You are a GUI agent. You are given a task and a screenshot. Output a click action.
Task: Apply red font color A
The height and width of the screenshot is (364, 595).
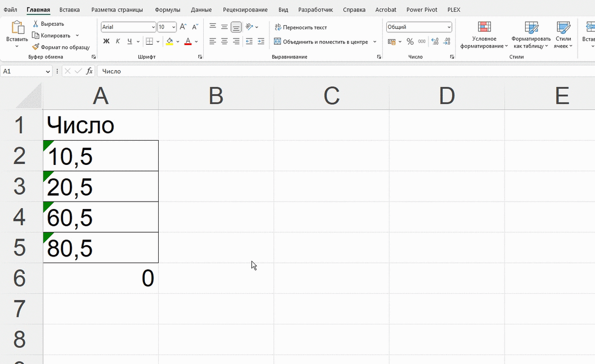click(188, 42)
